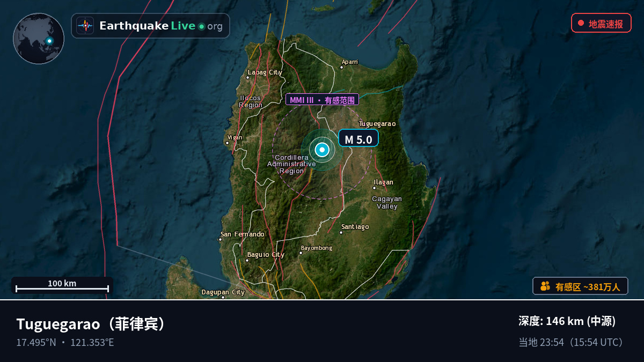Click the Santiago city label

click(x=355, y=227)
